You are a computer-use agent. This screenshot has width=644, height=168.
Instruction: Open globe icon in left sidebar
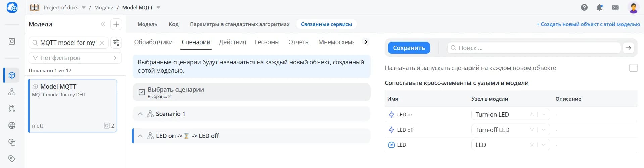[12, 125]
